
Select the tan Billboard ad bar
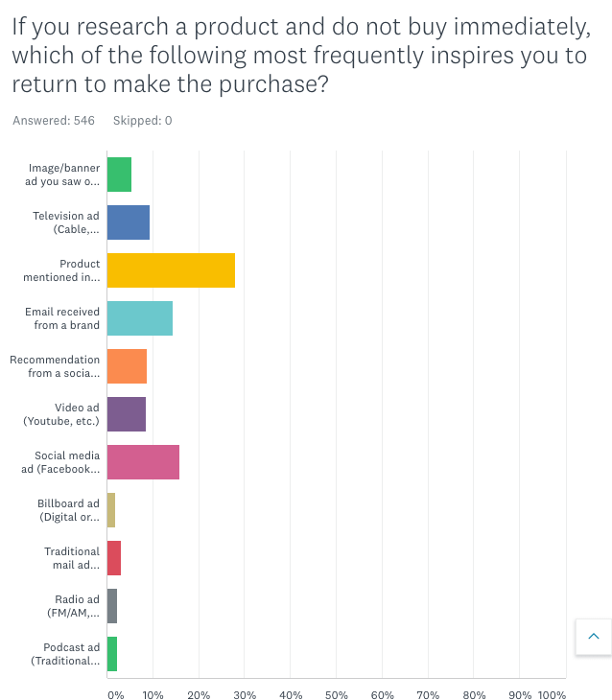[x=111, y=510]
